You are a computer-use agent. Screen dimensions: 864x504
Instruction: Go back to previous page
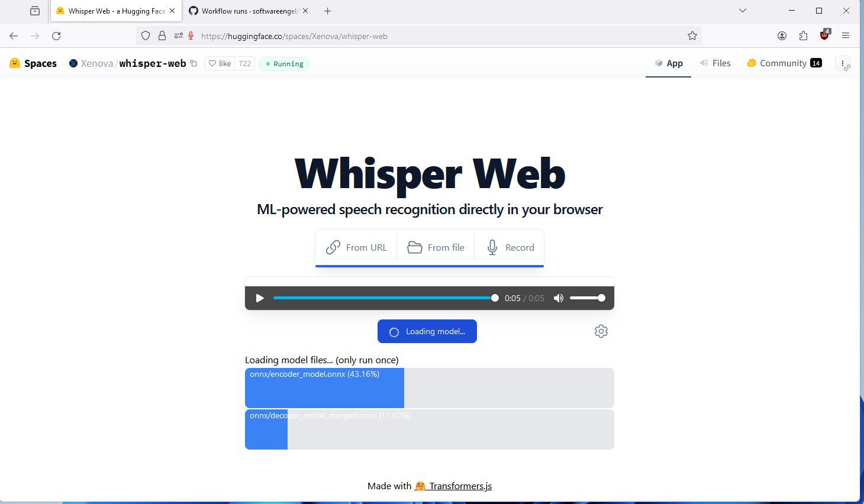[x=14, y=36]
